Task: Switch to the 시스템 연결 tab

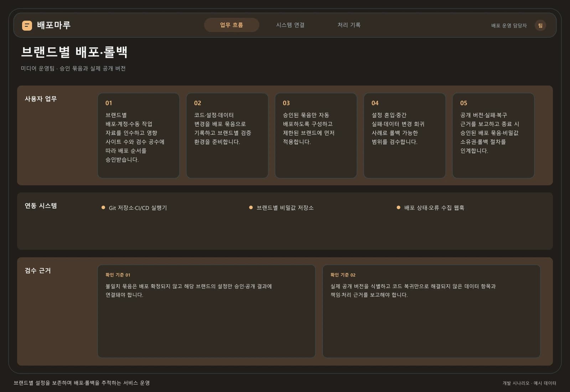Action: tap(290, 25)
